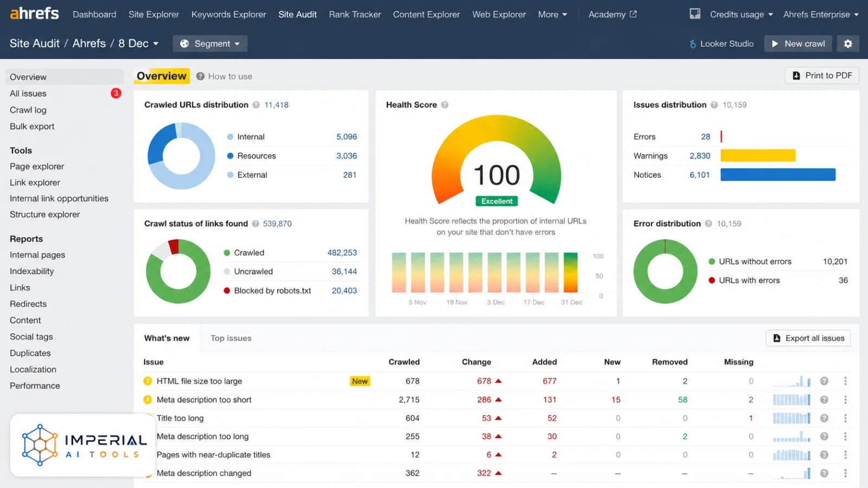Open the Academy external link
This screenshot has width=868, height=488.
(x=612, y=15)
